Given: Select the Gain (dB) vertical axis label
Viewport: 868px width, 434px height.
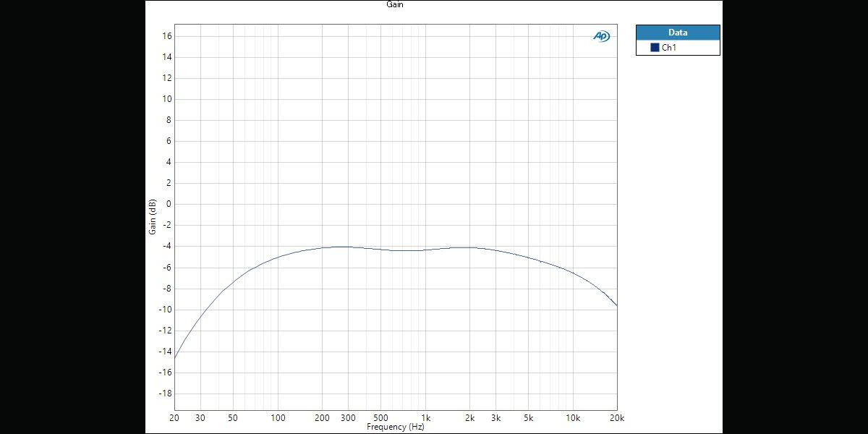Looking at the screenshot, I should pyautogui.click(x=153, y=217).
